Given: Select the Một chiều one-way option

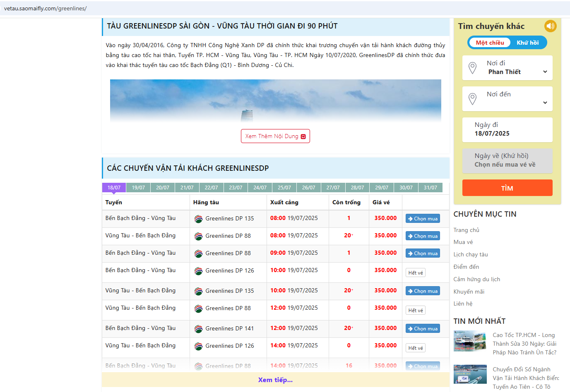Looking at the screenshot, I should (x=490, y=43).
